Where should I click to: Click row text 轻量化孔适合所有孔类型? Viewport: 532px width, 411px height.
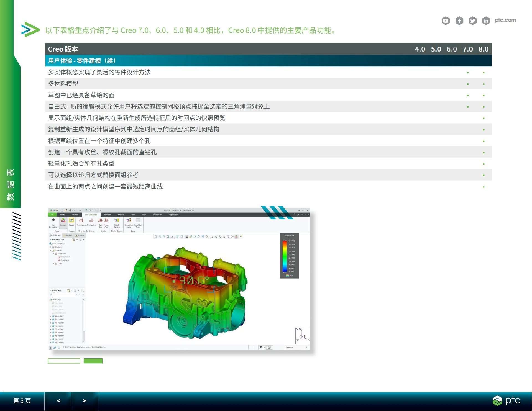pyautogui.click(x=81, y=164)
